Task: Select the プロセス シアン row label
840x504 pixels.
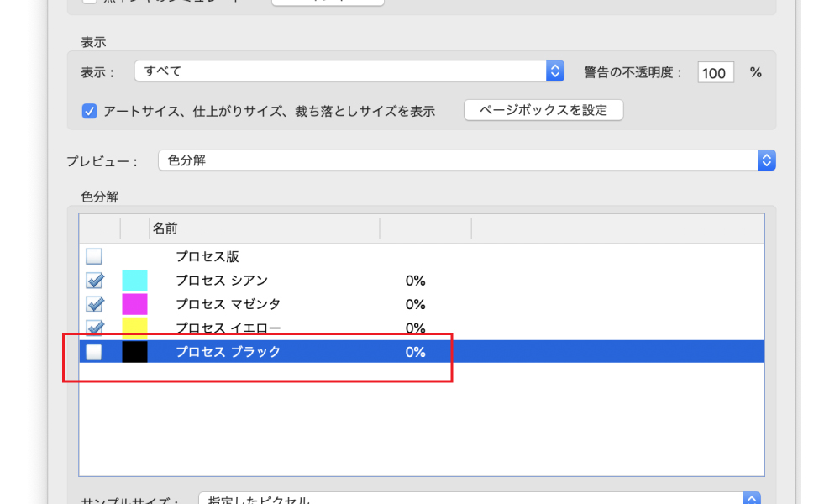Action: tap(221, 280)
